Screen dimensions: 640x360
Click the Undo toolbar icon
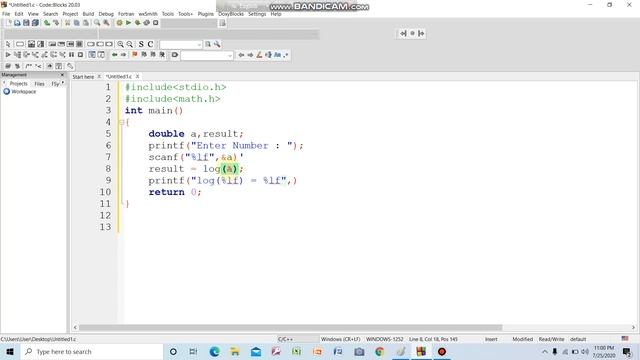pyautogui.click(x=47, y=23)
